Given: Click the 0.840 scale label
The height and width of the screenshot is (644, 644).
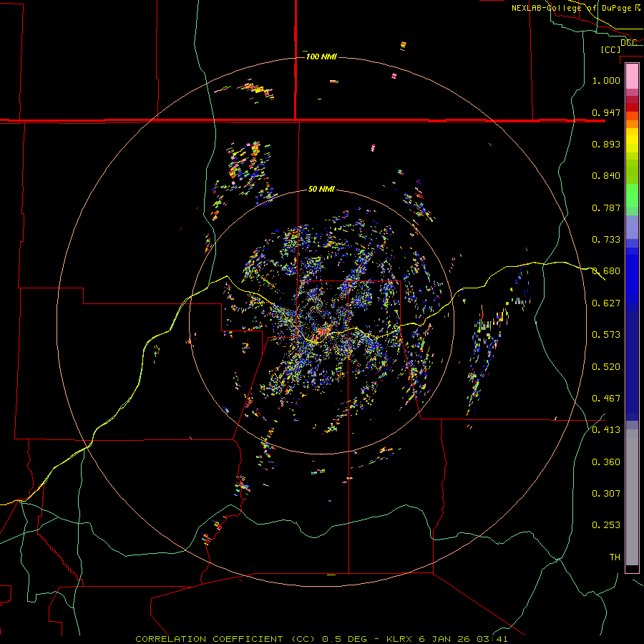Looking at the screenshot, I should [606, 176].
